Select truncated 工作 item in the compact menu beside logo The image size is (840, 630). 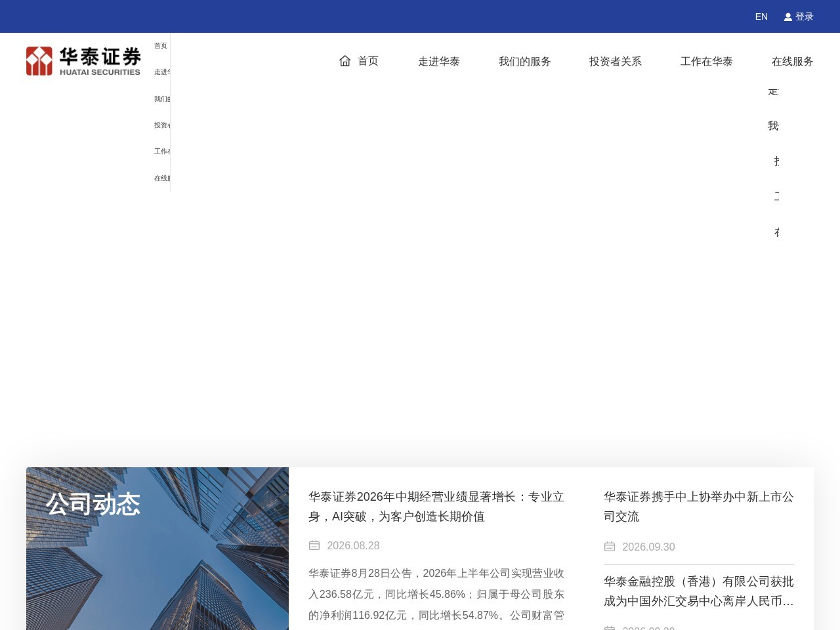[162, 152]
